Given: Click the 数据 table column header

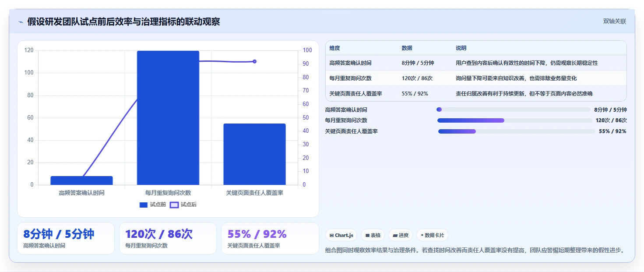Looking at the screenshot, I should pyautogui.click(x=407, y=48).
